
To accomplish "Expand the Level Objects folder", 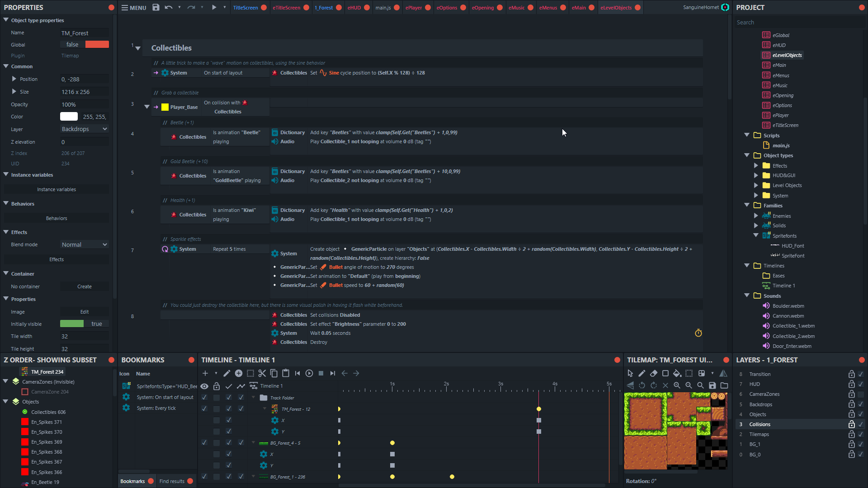I will (x=756, y=185).
